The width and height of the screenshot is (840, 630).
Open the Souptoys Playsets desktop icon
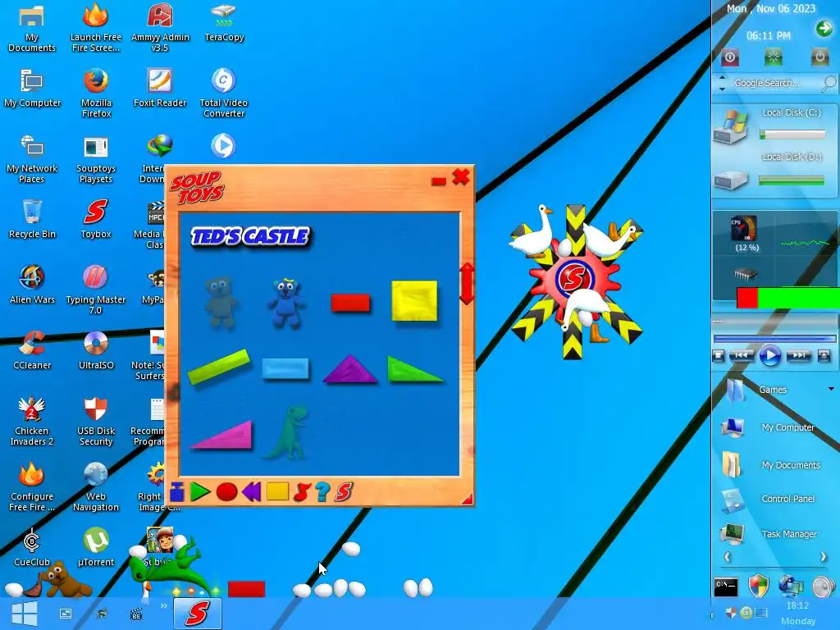[96, 158]
